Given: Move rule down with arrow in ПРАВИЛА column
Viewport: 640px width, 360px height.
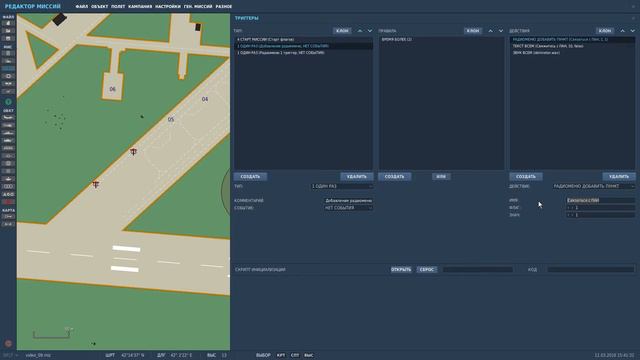Looking at the screenshot, I should point(501,31).
